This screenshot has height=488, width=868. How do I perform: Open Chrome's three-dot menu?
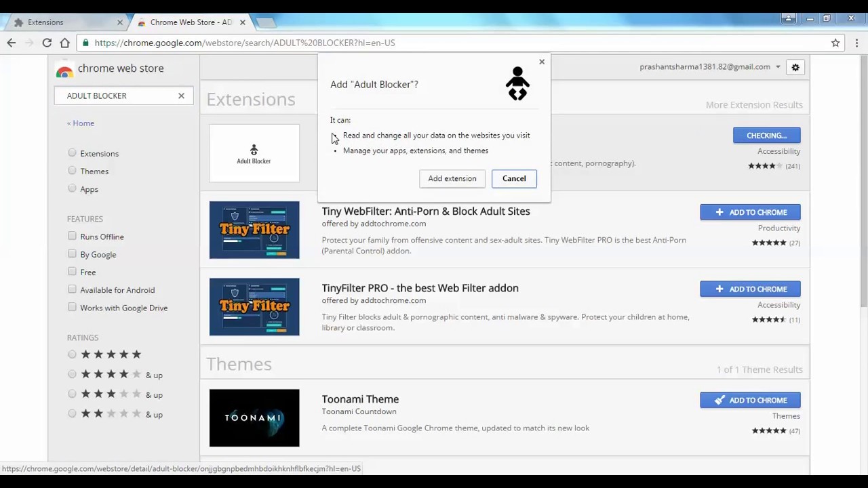[x=857, y=43]
